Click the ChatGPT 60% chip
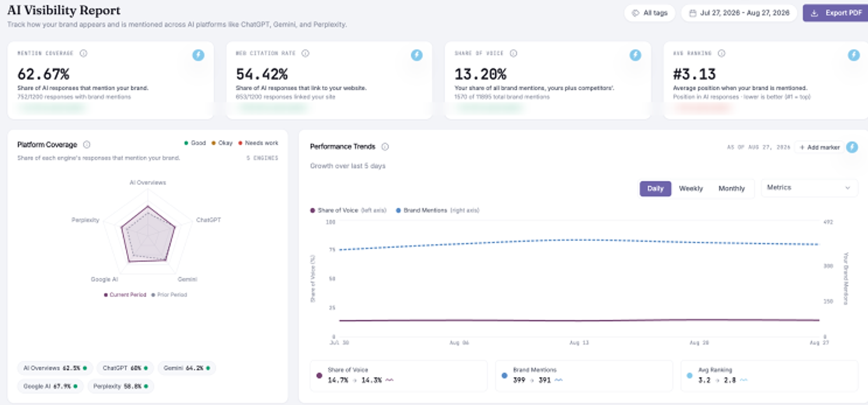 125,368
